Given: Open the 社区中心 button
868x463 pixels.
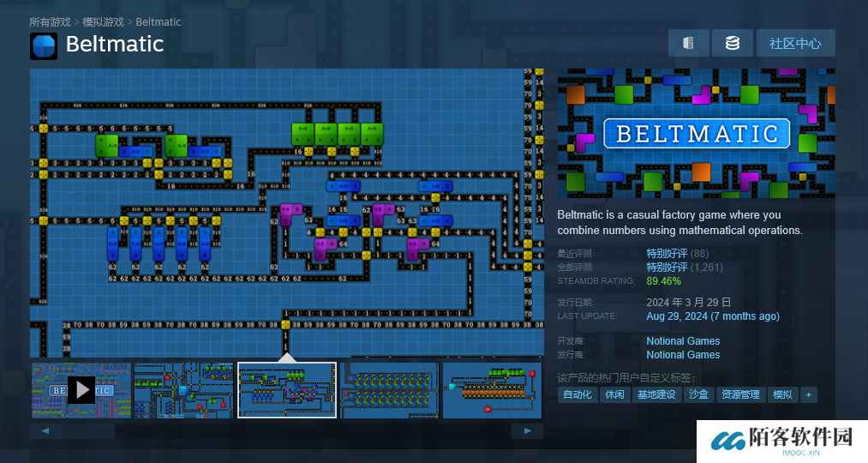Looking at the screenshot, I should click(x=795, y=43).
